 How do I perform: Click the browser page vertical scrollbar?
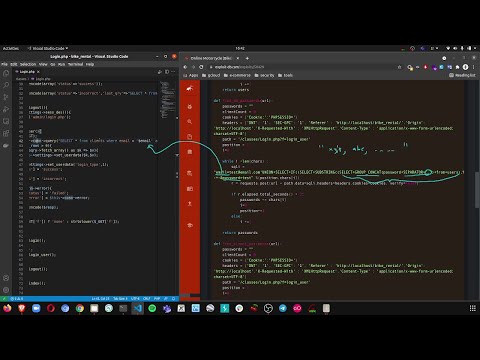(x=477, y=191)
